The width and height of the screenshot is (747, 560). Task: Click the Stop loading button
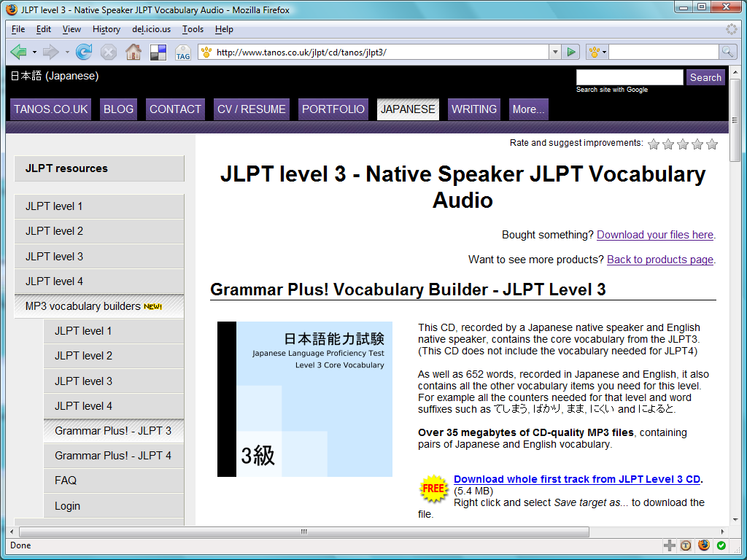[x=109, y=52]
